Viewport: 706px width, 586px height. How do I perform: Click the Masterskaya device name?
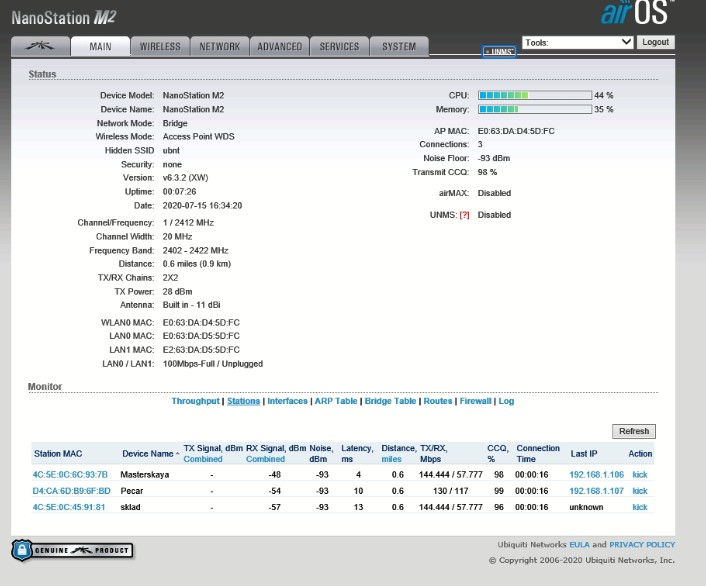[145, 474]
